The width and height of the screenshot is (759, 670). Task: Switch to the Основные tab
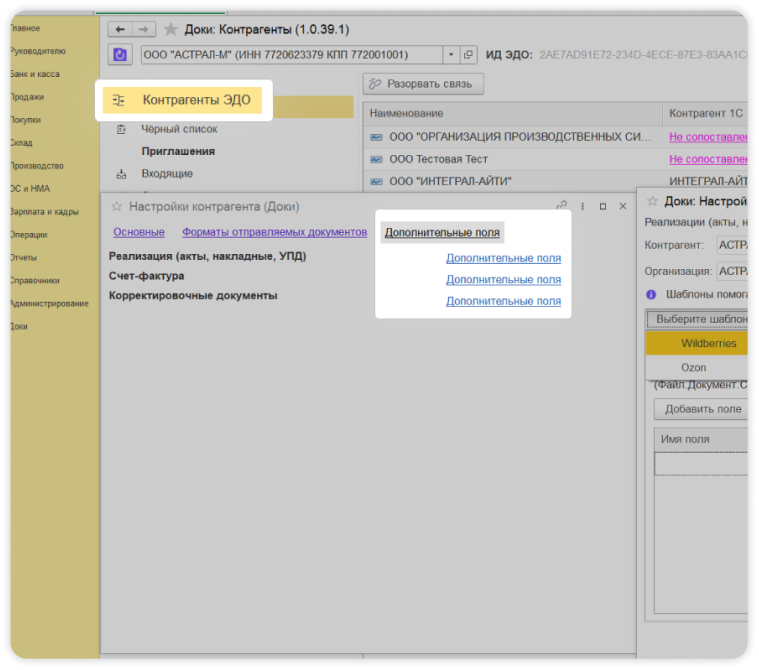click(x=139, y=232)
